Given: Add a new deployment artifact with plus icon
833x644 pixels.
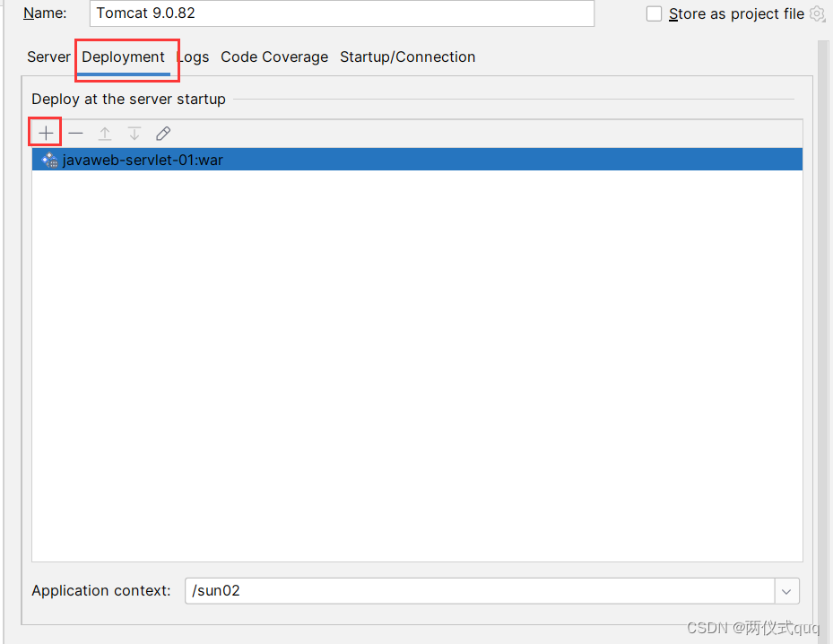Looking at the screenshot, I should (45, 132).
